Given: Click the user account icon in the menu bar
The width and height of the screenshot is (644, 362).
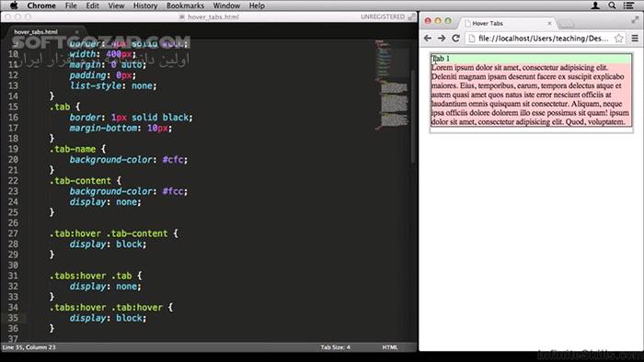Looking at the screenshot, I should click(x=595, y=6).
